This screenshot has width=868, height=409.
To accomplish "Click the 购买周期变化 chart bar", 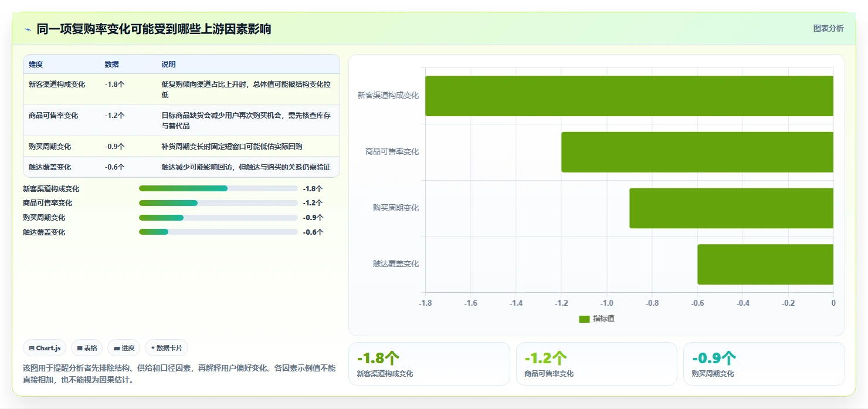I will [x=731, y=208].
